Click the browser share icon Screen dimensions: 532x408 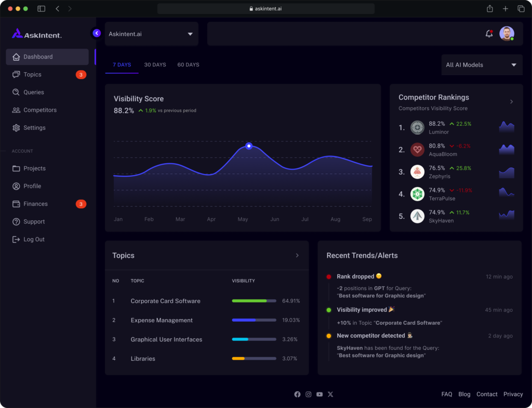489,8
